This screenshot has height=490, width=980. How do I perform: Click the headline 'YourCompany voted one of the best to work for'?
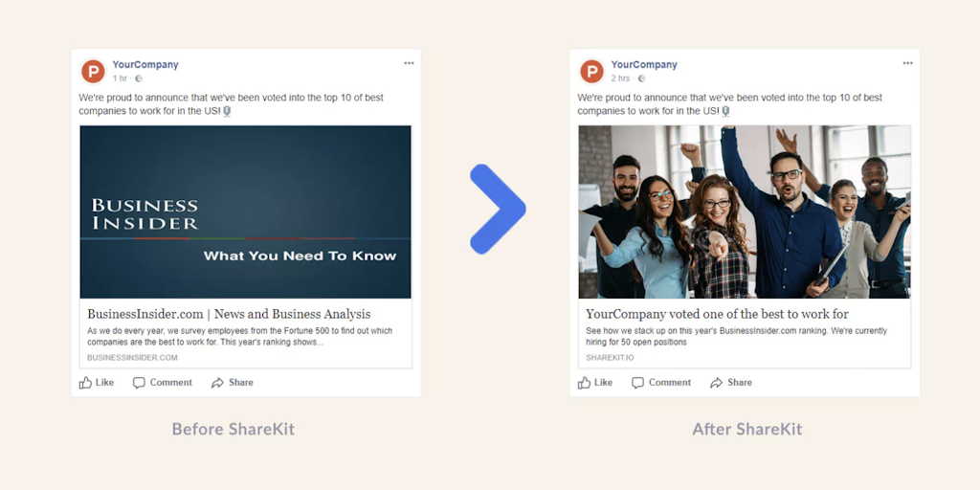(x=717, y=314)
